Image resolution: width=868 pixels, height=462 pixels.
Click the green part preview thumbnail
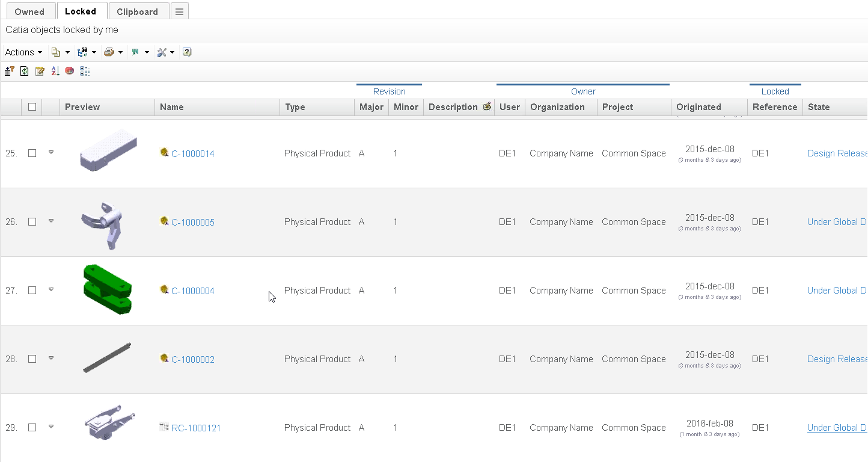[x=108, y=289]
